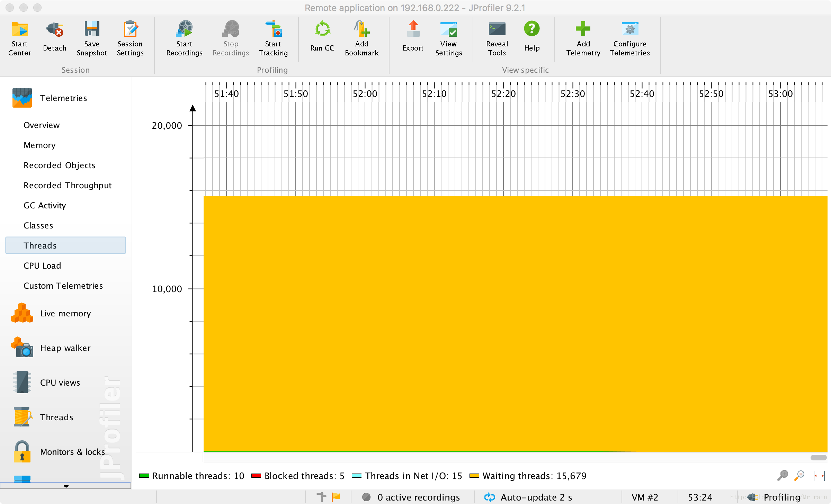Click the pin icon in status bar
This screenshot has height=504, width=831.
pos(321,497)
